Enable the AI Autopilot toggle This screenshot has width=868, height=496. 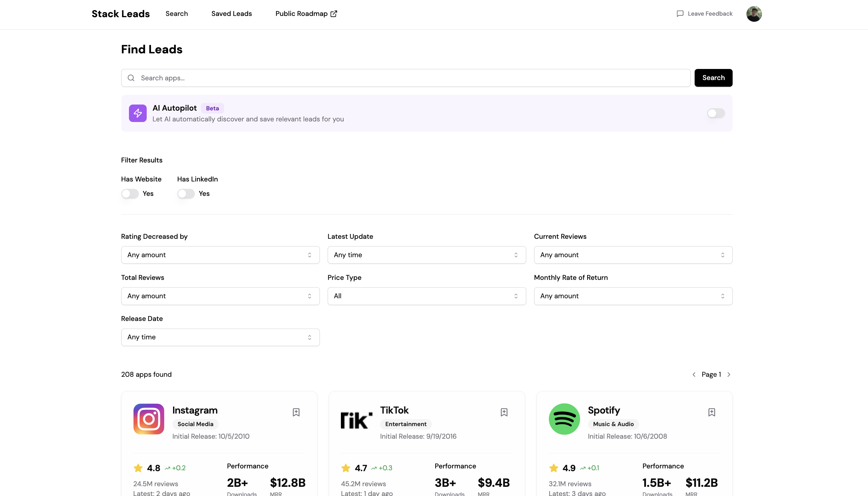coord(716,113)
